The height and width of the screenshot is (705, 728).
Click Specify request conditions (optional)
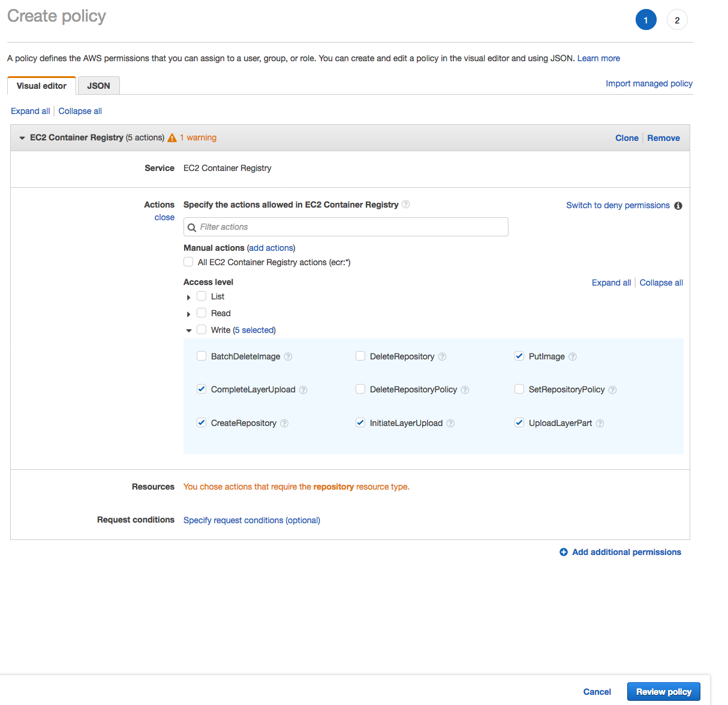(252, 520)
